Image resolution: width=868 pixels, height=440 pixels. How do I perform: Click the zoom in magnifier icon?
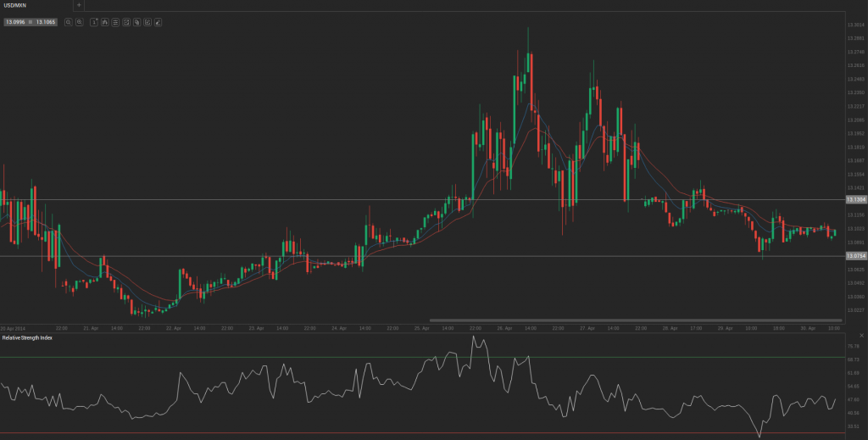[x=79, y=22]
